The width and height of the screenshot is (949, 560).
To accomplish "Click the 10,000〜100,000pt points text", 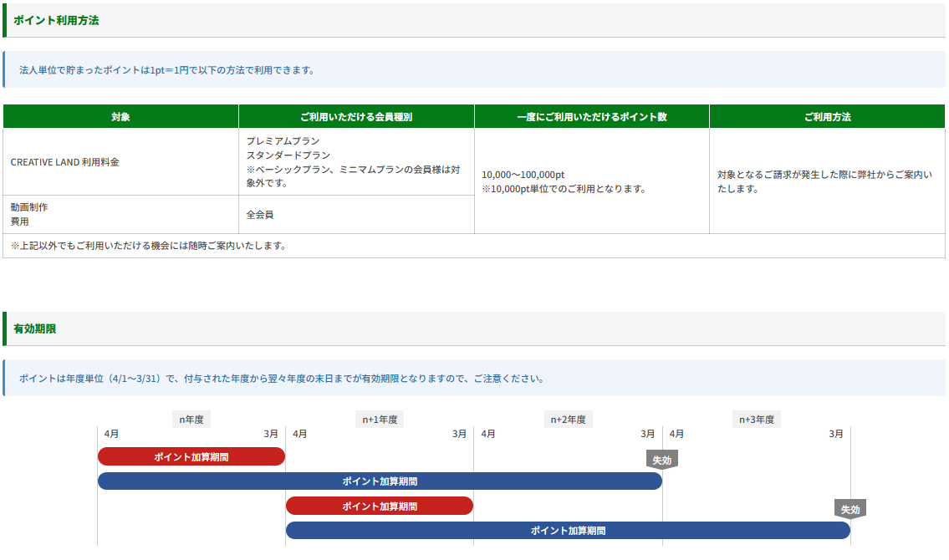I will pos(523,175).
